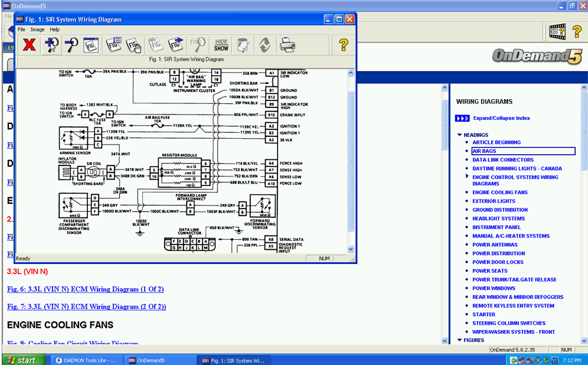This screenshot has height=365, width=588.
Task: Click diagram vertical scrollbar up arrow
Action: (x=351, y=73)
